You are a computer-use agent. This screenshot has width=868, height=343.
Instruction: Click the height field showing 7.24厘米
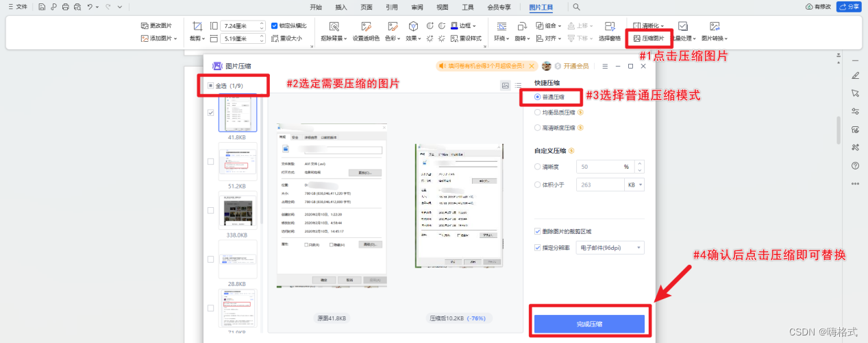(243, 25)
